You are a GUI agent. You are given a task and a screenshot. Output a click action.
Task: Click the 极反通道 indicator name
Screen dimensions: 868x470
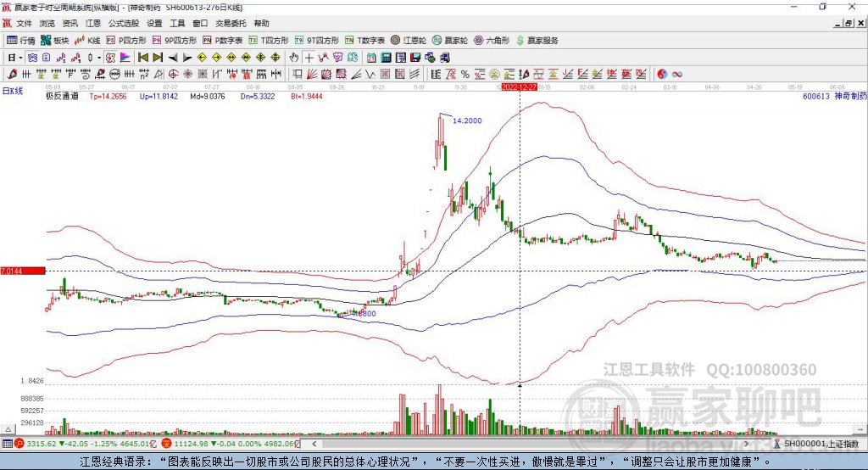click(x=62, y=97)
